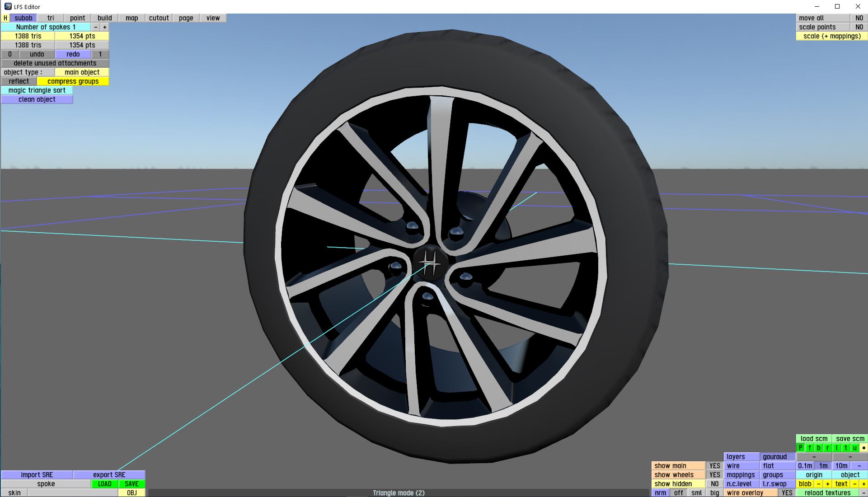Toggle show hidden NO setting
The width and height of the screenshot is (868, 497).
pyautogui.click(x=714, y=484)
